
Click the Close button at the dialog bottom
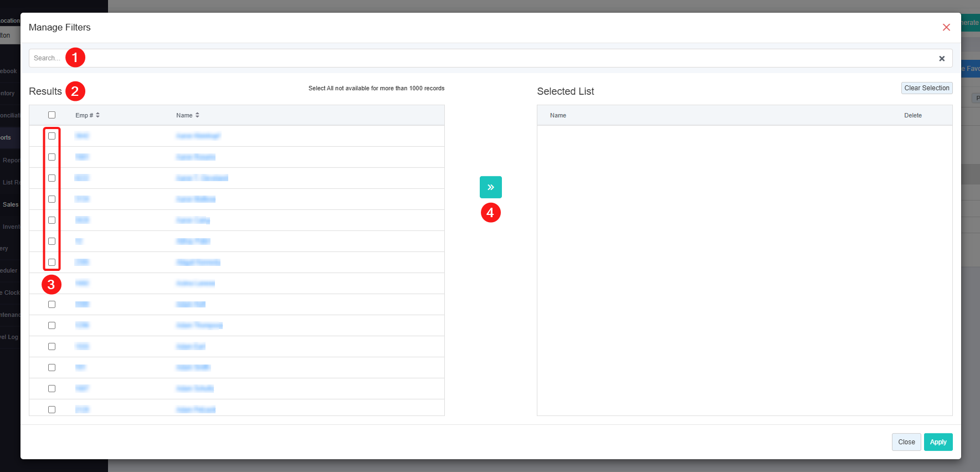pos(906,442)
